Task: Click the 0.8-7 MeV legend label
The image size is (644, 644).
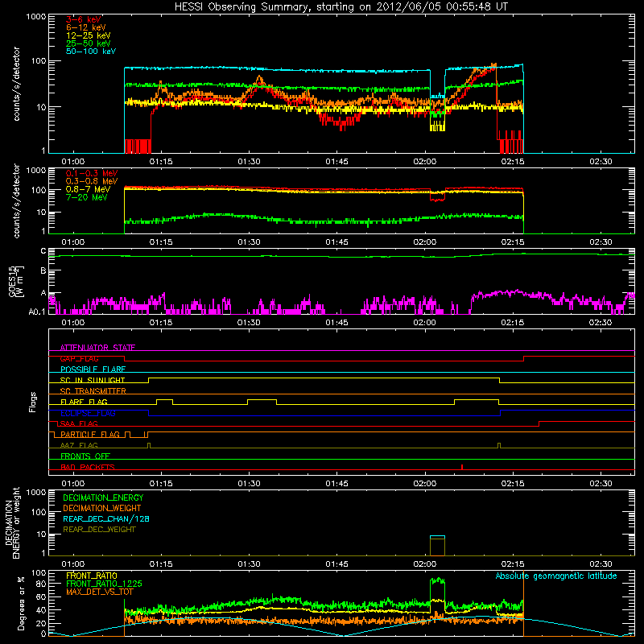Action: pyautogui.click(x=88, y=189)
